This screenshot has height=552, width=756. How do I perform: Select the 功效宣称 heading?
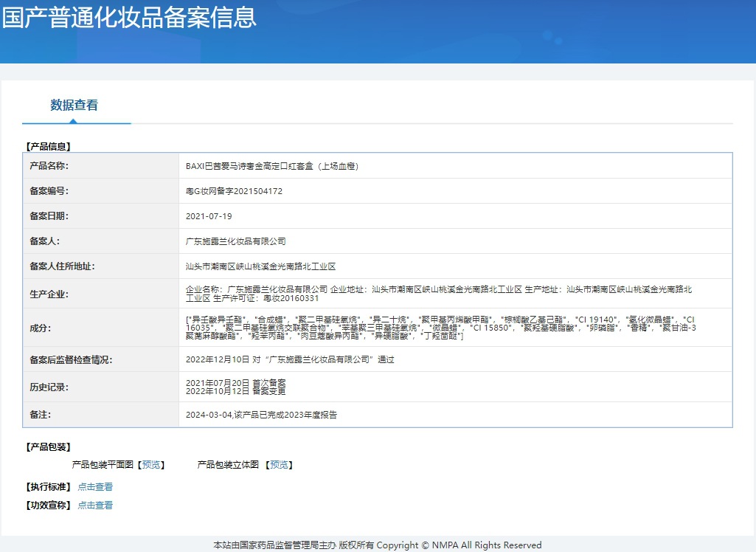[48, 506]
